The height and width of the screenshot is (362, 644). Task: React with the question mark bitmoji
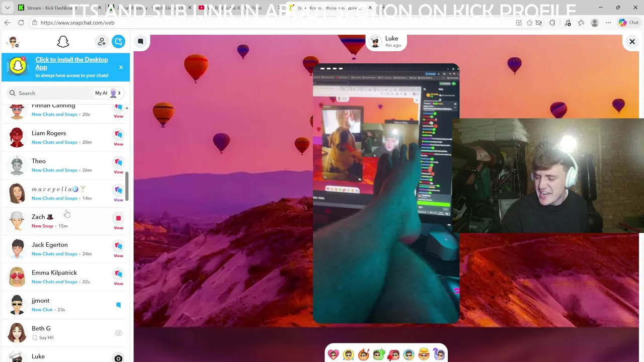coord(439,355)
